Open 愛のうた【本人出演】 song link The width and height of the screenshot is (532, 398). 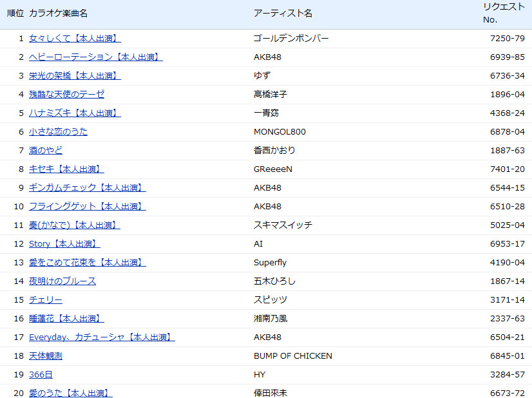(71, 393)
